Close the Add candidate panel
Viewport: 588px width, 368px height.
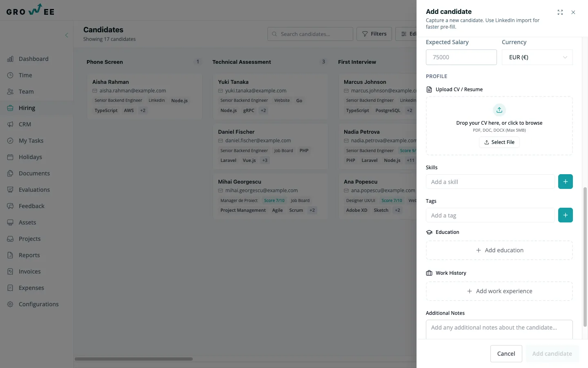pos(573,12)
